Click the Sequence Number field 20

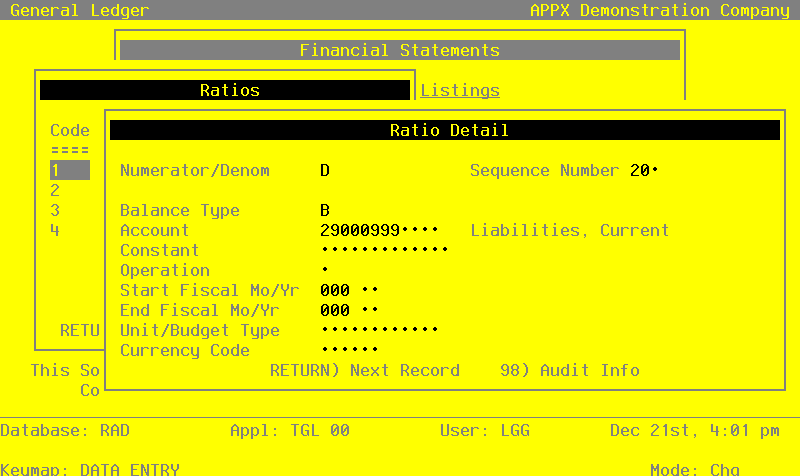pyautogui.click(x=644, y=170)
